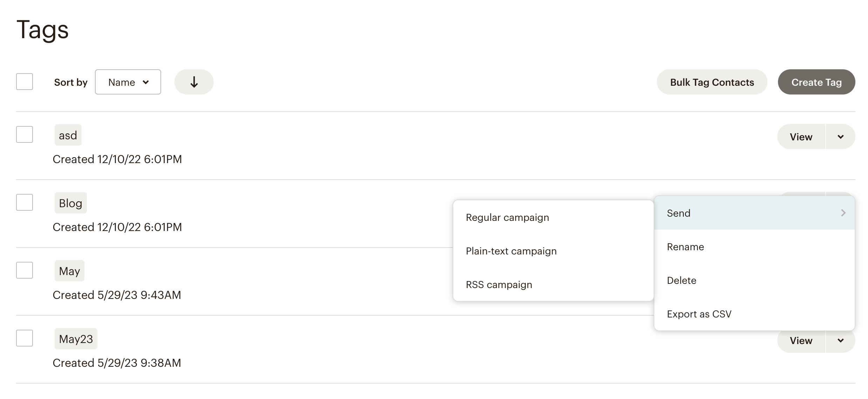Click the Send submenu arrow icon
Image resolution: width=868 pixels, height=399 pixels.
(843, 213)
